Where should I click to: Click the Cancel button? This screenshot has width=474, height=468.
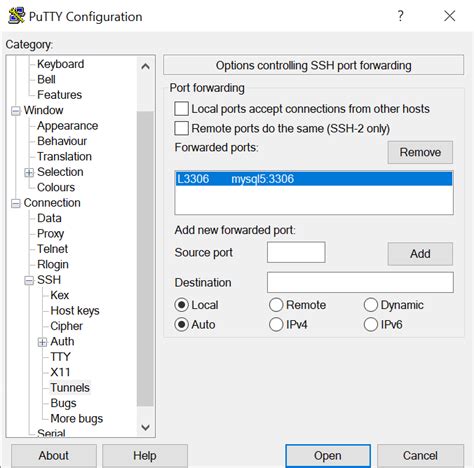tap(420, 455)
